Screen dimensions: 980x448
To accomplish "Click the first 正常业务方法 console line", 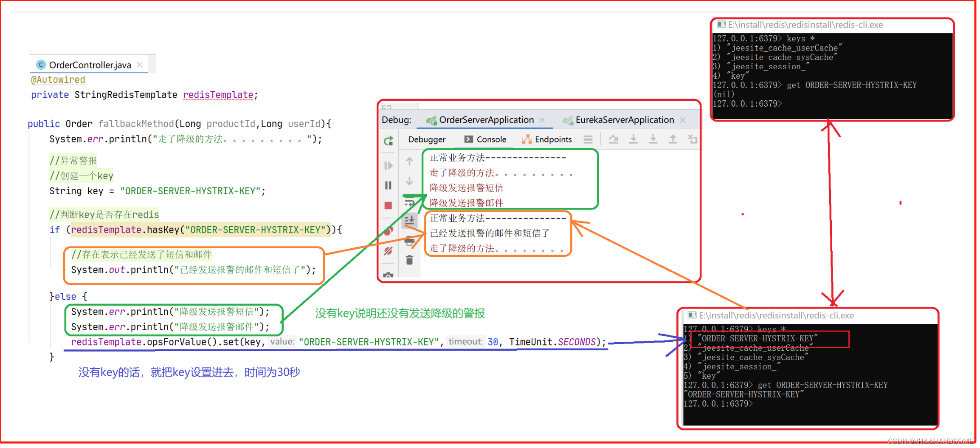I will [x=498, y=158].
